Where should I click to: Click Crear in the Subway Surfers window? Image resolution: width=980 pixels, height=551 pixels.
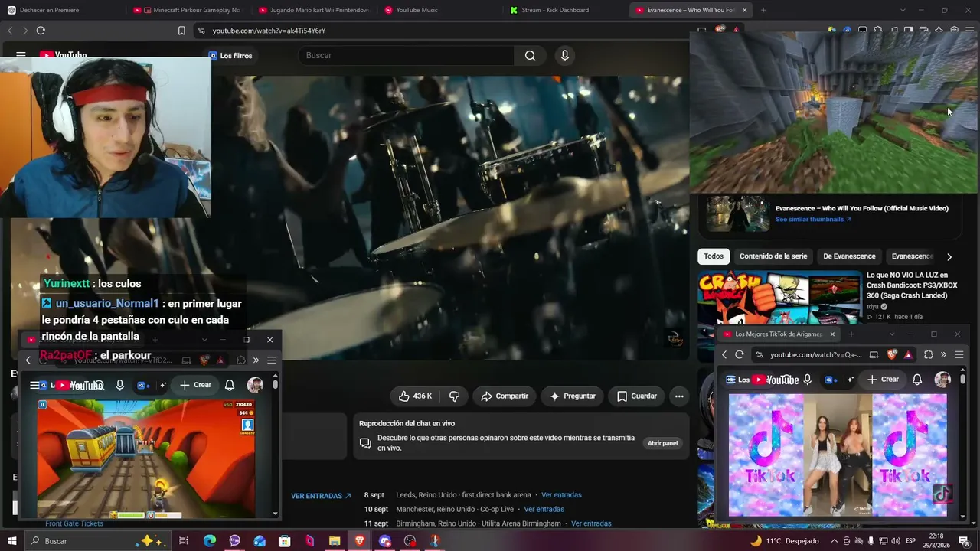coord(195,385)
